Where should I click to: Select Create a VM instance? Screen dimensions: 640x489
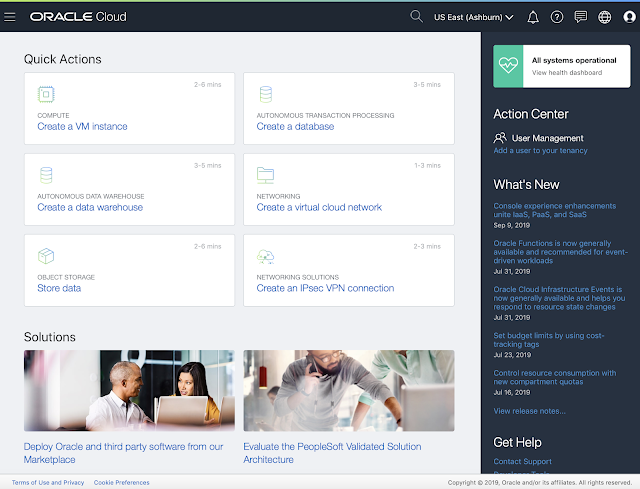pos(82,127)
